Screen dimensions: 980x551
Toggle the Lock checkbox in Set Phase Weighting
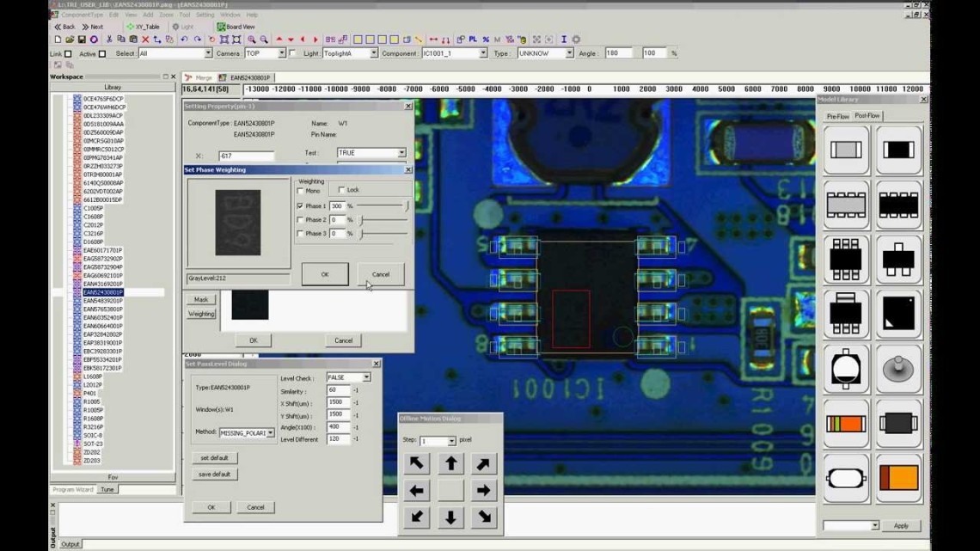pos(342,190)
